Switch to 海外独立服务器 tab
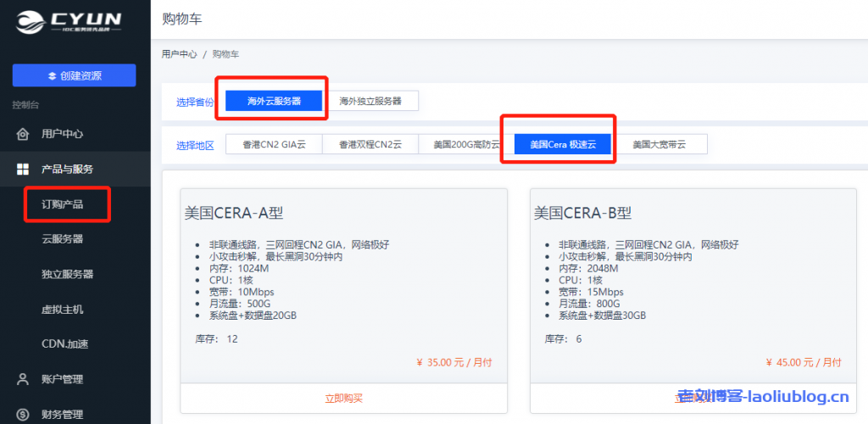Screen dimensions: 868x424 (370, 101)
